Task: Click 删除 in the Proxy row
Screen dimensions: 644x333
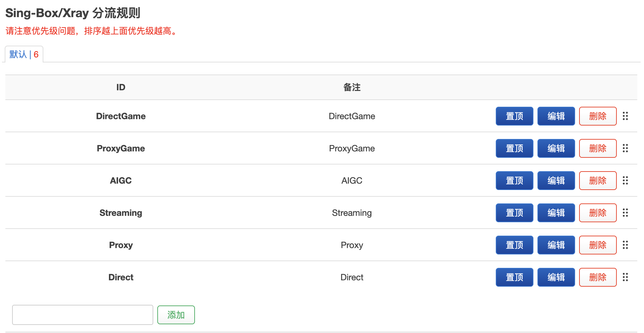Action: click(x=598, y=245)
